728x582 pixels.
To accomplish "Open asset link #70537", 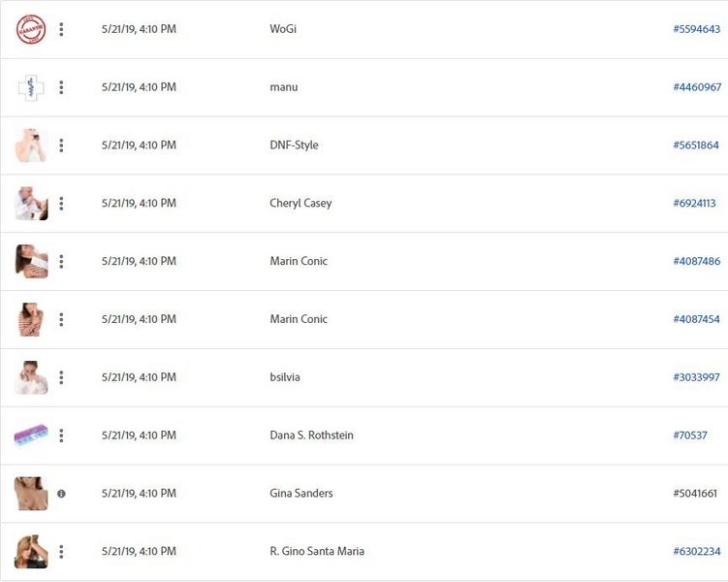I will click(690, 436).
